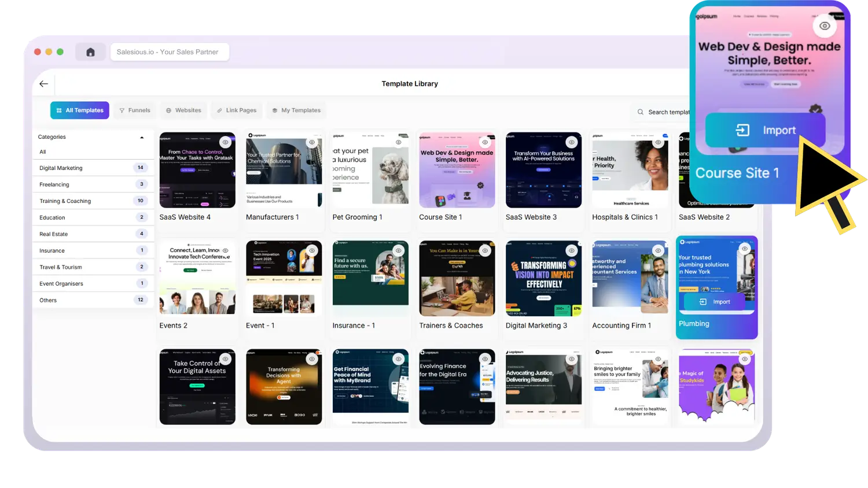Click preview eye on enlarged Course Site card
Viewport: 868px width, 488px height.
point(825,26)
